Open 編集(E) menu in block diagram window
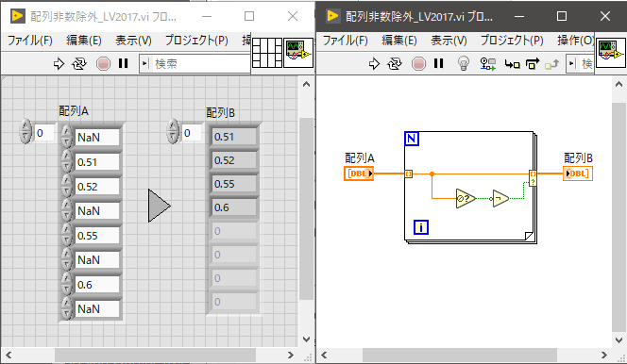Screen dimensions: 627x364 coord(399,41)
